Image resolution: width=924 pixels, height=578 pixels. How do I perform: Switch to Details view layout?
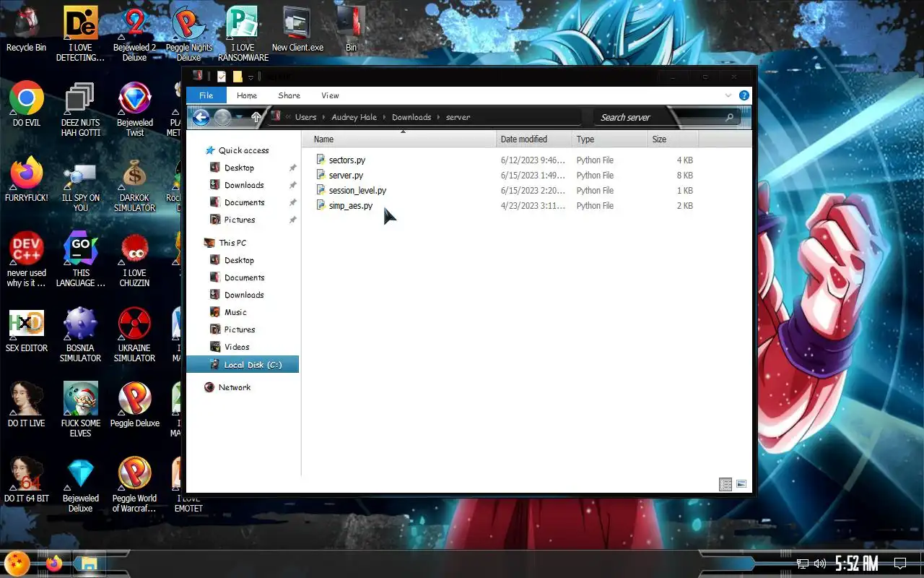point(725,484)
